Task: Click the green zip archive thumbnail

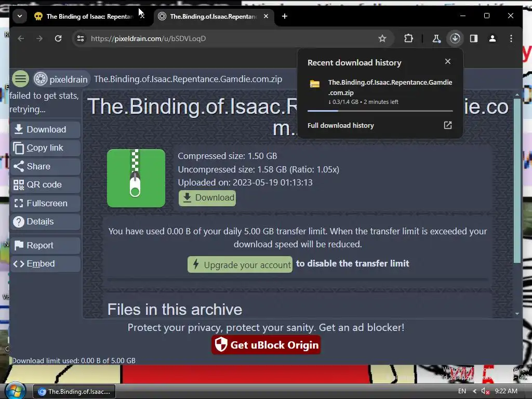Action: 136,178
